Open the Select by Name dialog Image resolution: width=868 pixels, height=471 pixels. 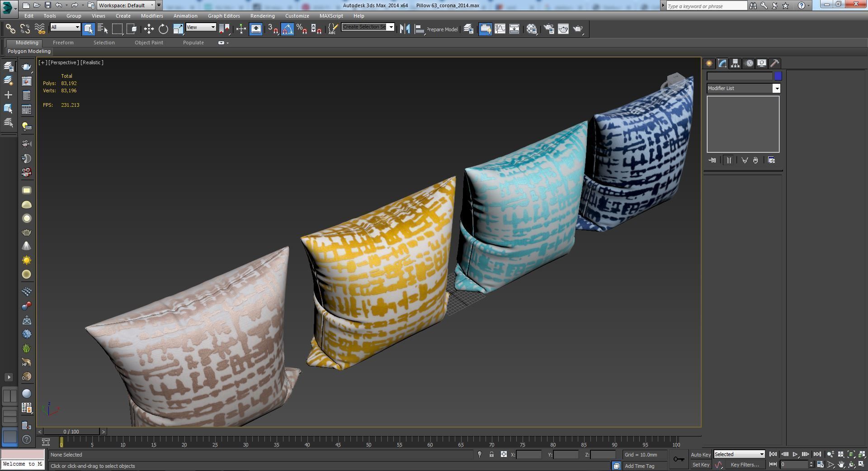(x=103, y=29)
